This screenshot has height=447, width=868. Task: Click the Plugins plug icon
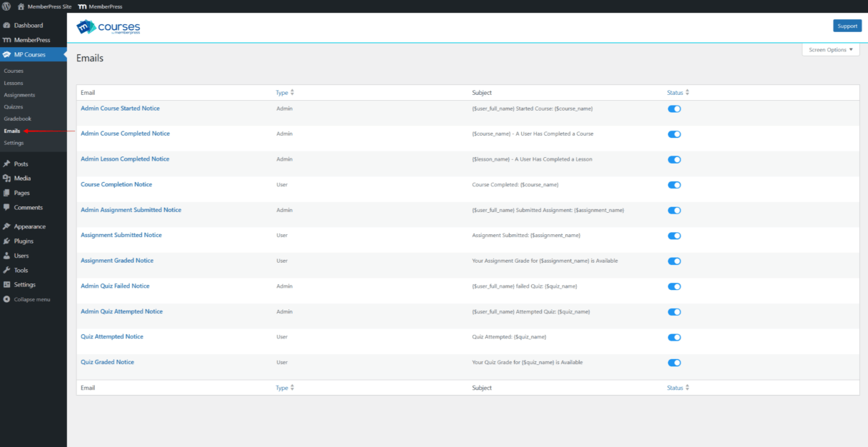(x=6, y=241)
